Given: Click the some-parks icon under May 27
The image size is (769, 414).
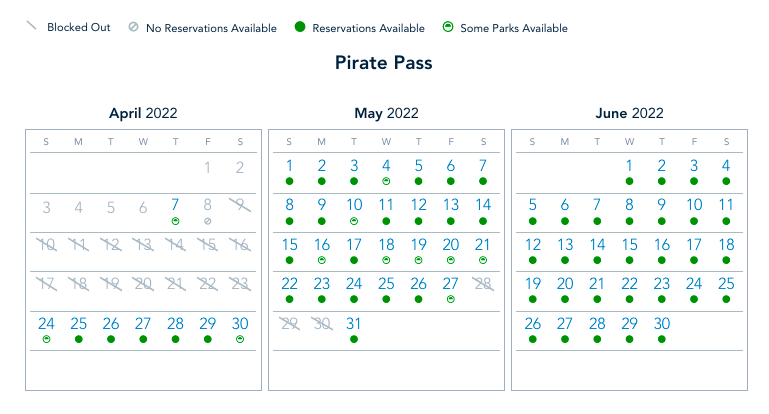Looking at the screenshot, I should [450, 299].
